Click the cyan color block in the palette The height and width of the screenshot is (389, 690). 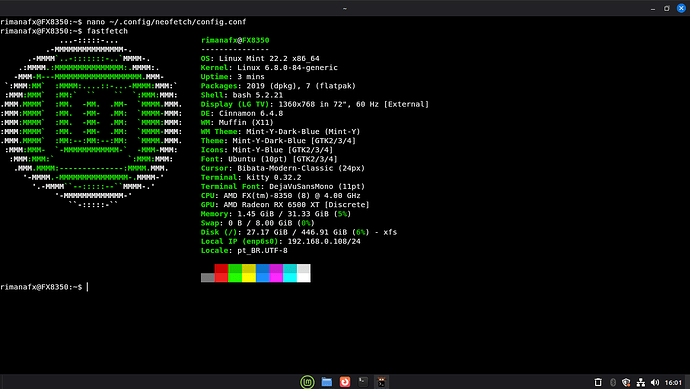tap(290, 273)
